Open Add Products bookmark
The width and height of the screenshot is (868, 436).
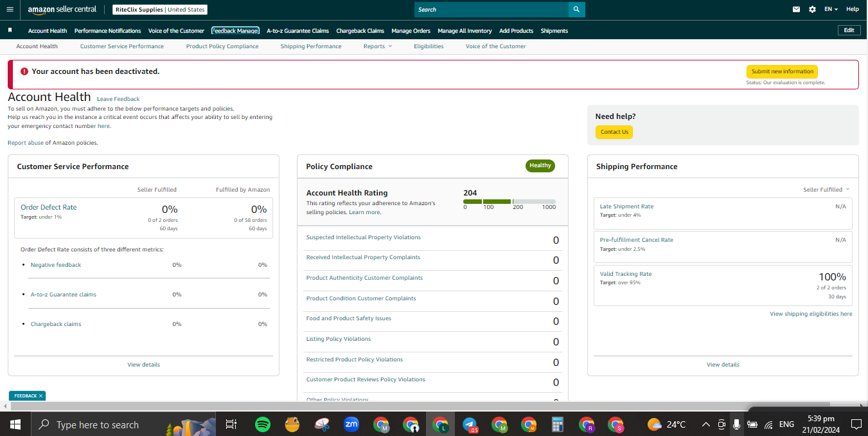(x=516, y=31)
